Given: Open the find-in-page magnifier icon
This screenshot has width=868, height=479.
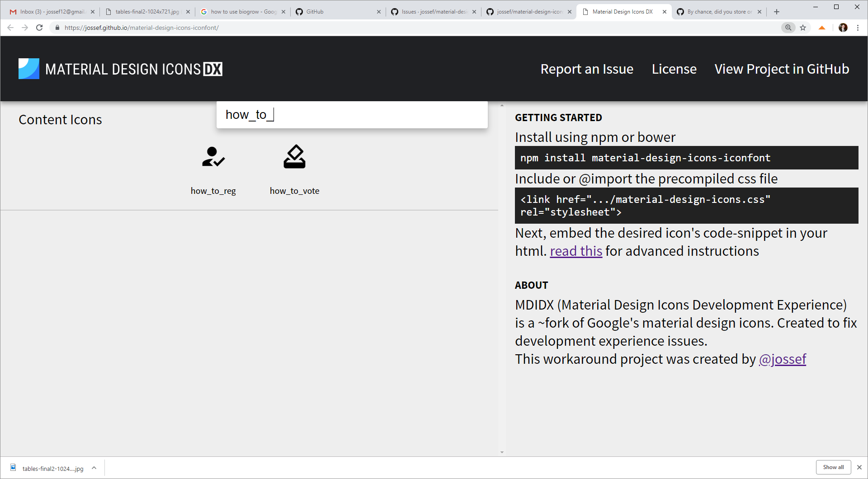Looking at the screenshot, I should coord(788,28).
